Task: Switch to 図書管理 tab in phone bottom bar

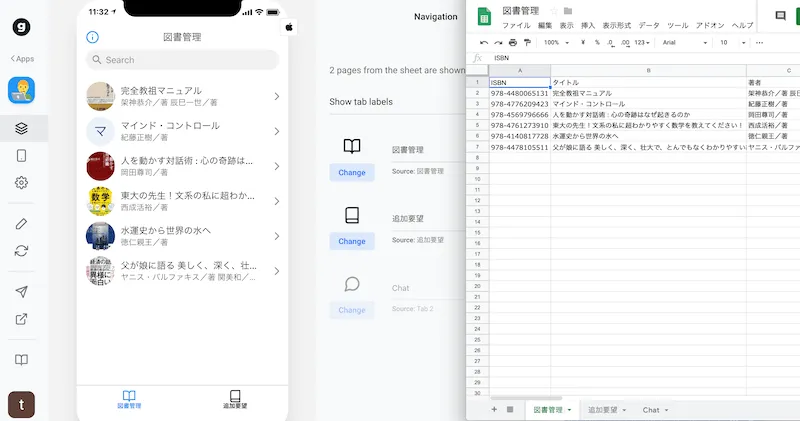Action: click(x=129, y=399)
